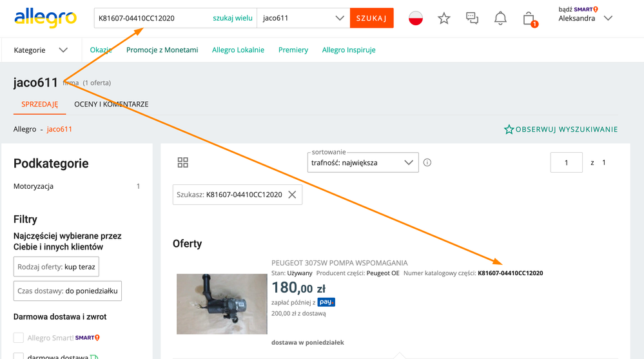Select the SPRZEDAJE tab
The width and height of the screenshot is (644, 359).
(x=40, y=104)
